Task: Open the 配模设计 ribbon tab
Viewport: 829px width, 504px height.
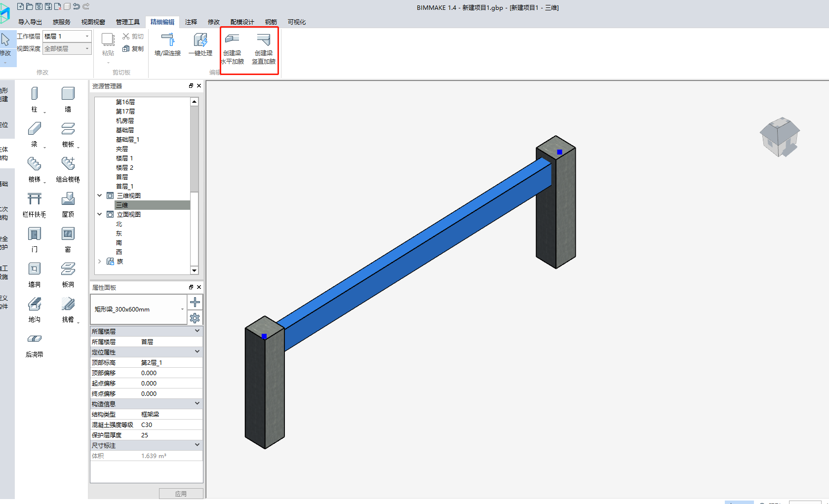Action: pyautogui.click(x=242, y=22)
